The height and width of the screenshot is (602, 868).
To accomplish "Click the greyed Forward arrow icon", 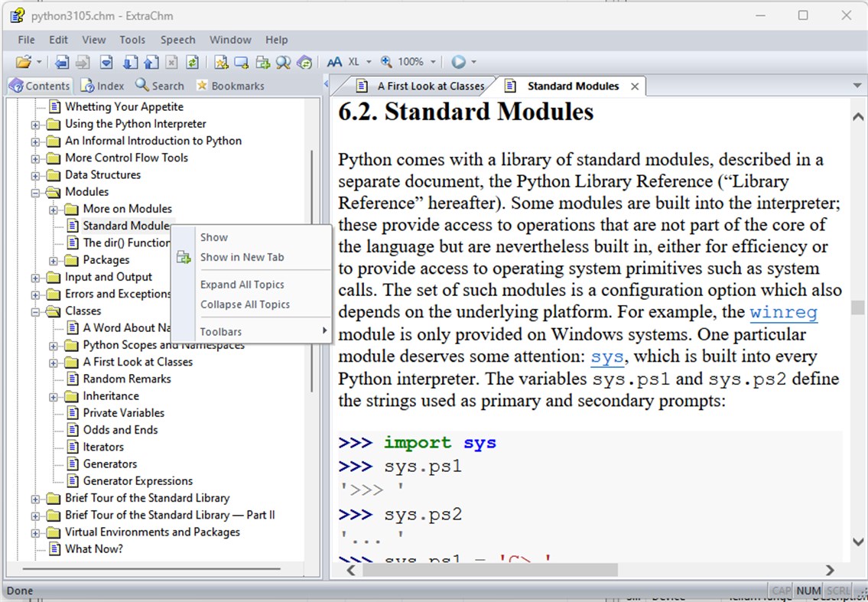I will [83, 62].
